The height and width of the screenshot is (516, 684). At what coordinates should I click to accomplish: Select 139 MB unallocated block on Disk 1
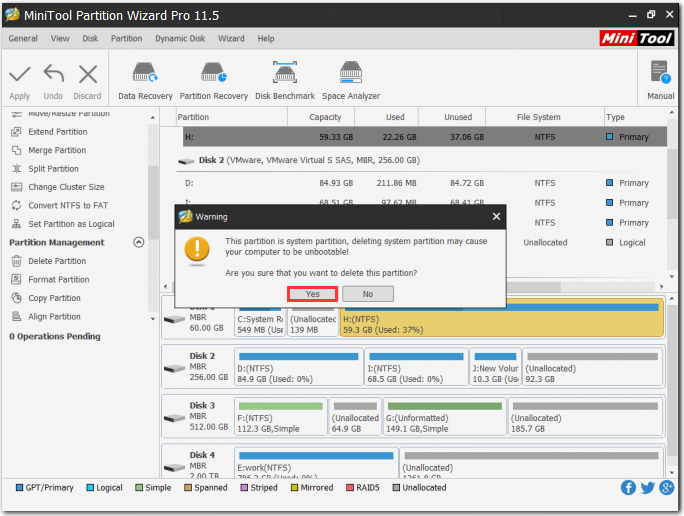click(x=313, y=324)
